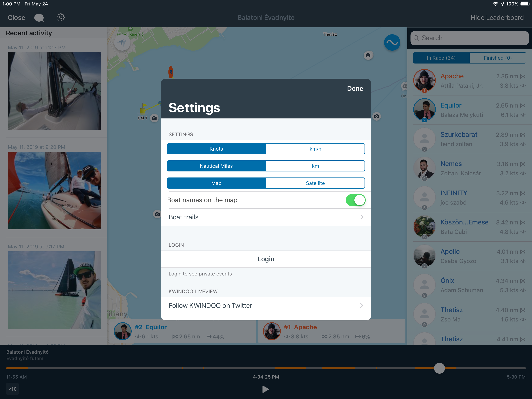Tap Szurkebarat placeholder avatar

(x=424, y=139)
